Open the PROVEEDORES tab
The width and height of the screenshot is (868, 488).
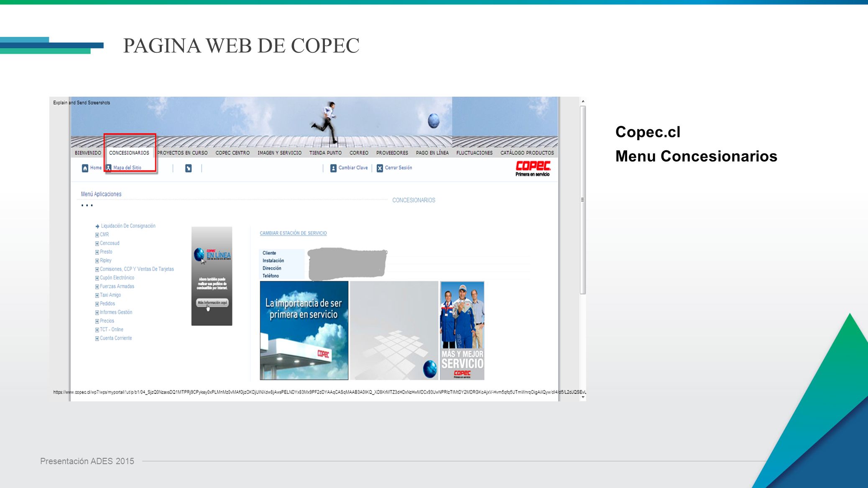392,153
